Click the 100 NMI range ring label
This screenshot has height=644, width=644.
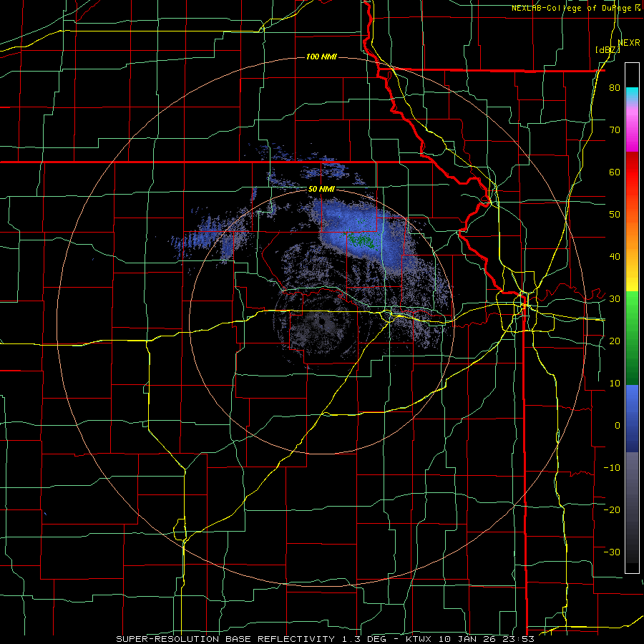pos(321,57)
